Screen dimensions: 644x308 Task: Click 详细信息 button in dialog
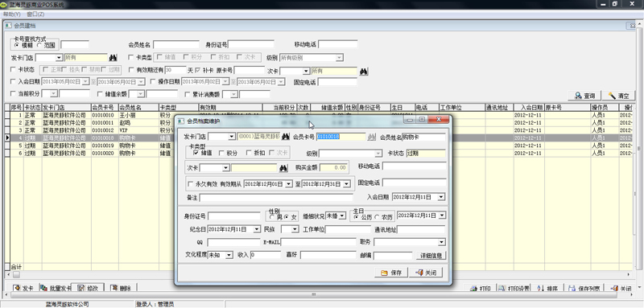pyautogui.click(x=431, y=256)
